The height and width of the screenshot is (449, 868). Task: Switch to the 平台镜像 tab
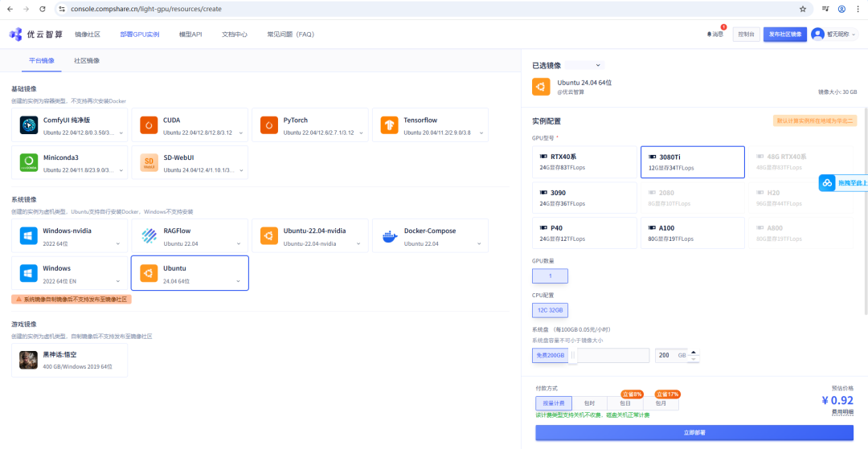tap(42, 61)
